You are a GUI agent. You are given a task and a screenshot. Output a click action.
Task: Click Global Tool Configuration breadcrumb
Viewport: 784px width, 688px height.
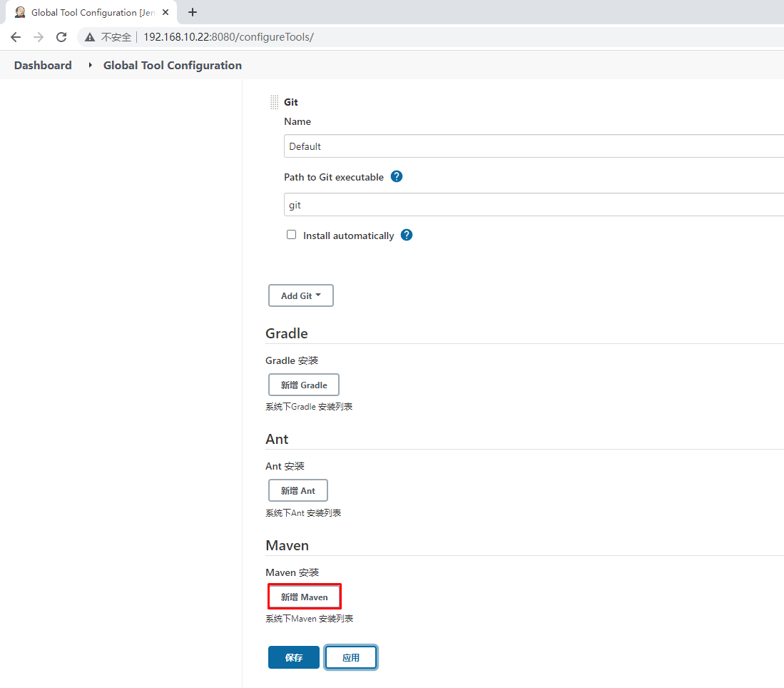(173, 65)
